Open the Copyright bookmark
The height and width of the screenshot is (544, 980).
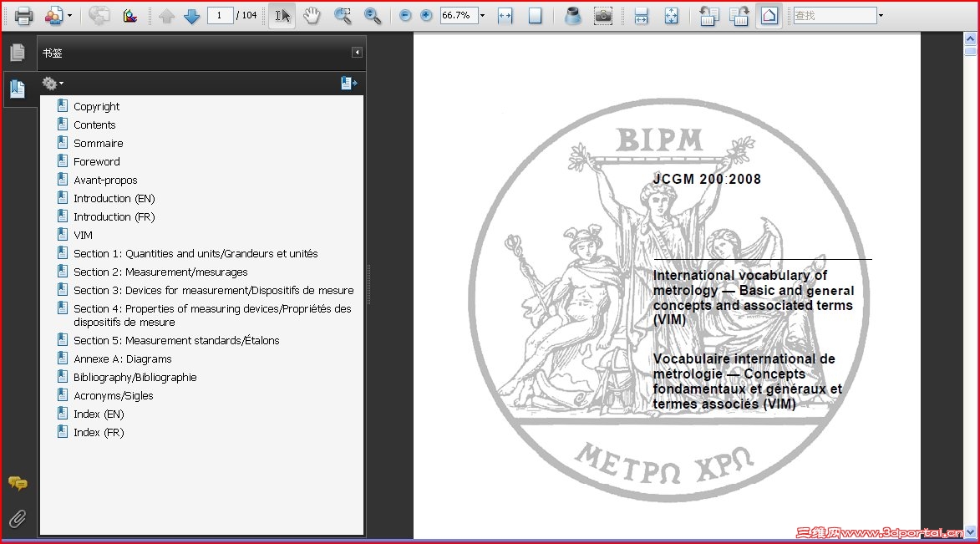click(96, 106)
